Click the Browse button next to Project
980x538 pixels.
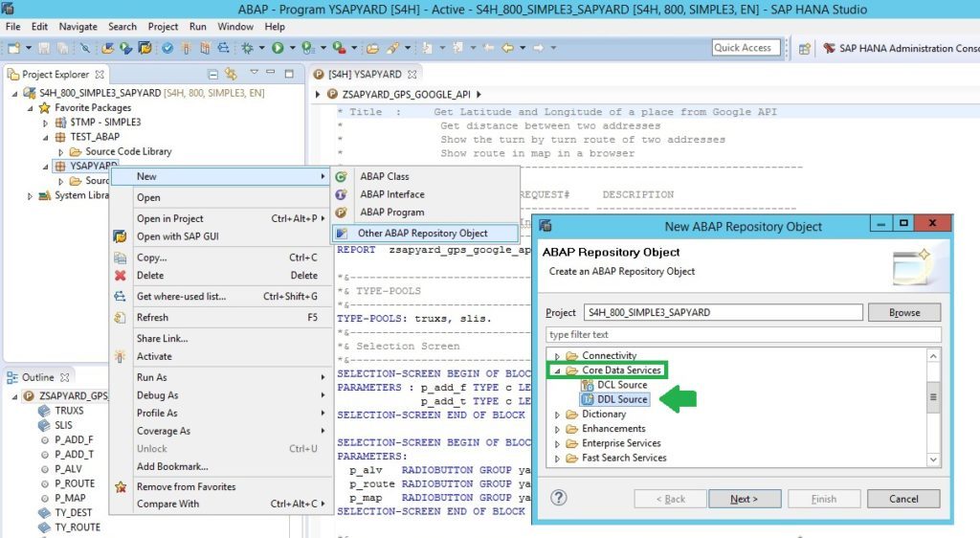pyautogui.click(x=903, y=312)
